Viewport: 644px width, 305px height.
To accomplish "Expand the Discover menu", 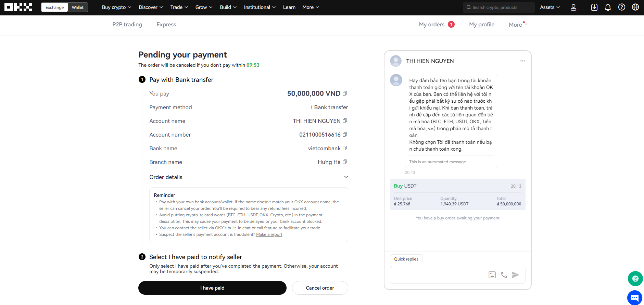I will (x=151, y=7).
